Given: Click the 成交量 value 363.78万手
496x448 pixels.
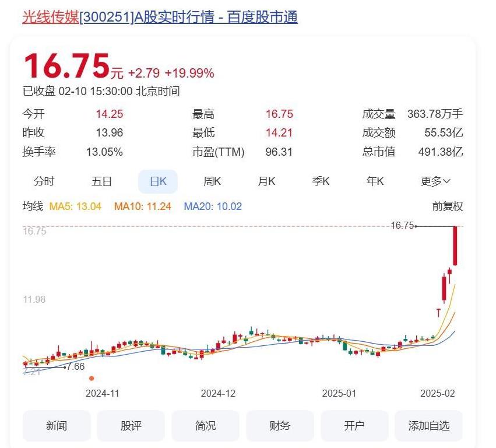Looking at the screenshot, I should click(435, 114).
